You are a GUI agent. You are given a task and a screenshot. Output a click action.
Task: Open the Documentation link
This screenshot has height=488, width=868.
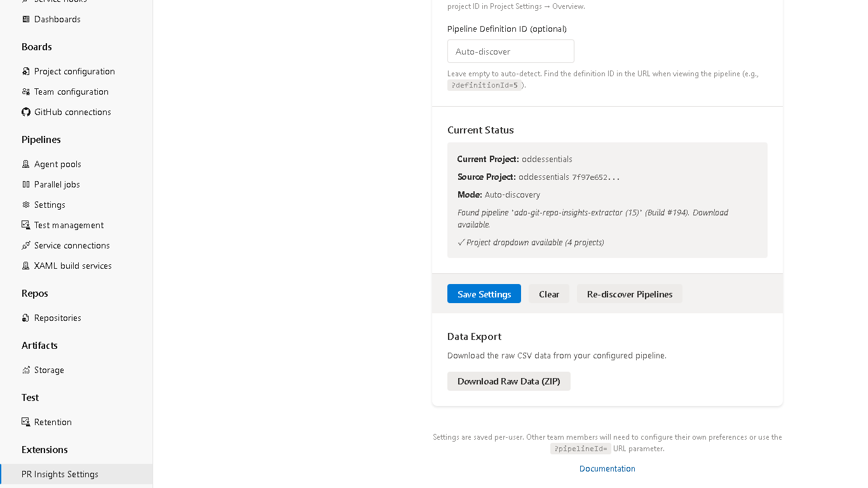(x=607, y=468)
